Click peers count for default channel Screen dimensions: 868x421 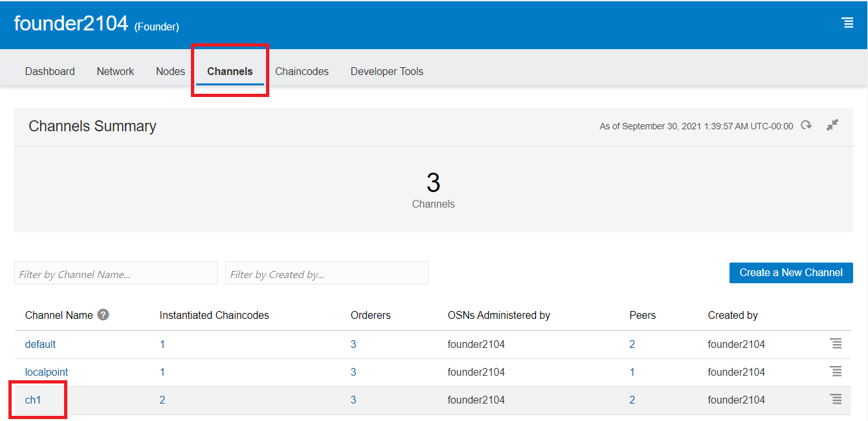632,344
